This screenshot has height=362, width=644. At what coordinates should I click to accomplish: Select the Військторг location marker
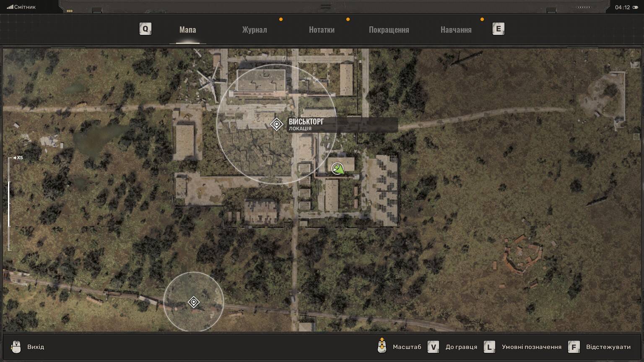[x=277, y=124]
